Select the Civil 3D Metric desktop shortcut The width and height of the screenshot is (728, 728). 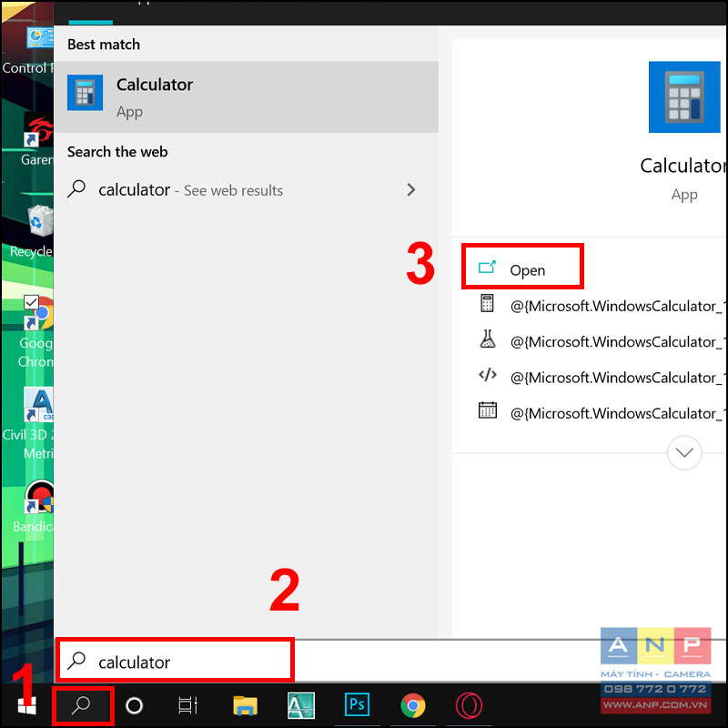[28, 423]
